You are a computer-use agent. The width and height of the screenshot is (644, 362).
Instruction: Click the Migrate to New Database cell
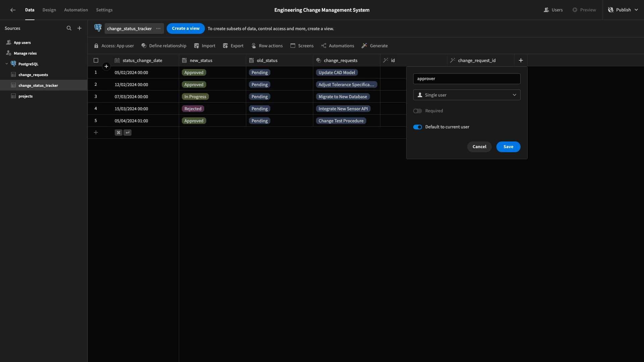tap(343, 97)
